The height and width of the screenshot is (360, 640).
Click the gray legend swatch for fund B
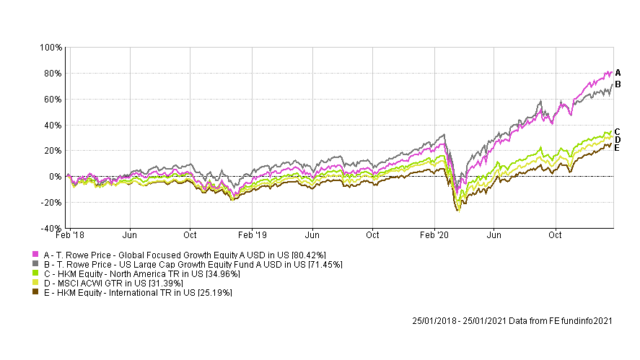tap(35, 264)
